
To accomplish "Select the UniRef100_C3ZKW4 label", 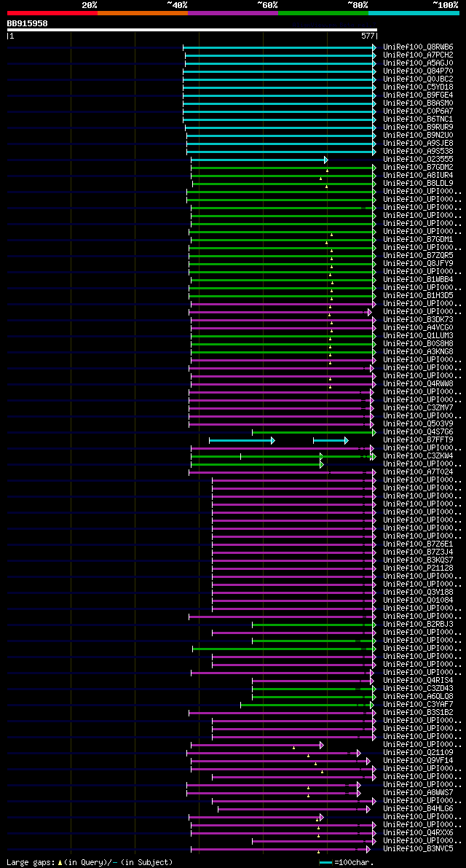I will tap(418, 457).
